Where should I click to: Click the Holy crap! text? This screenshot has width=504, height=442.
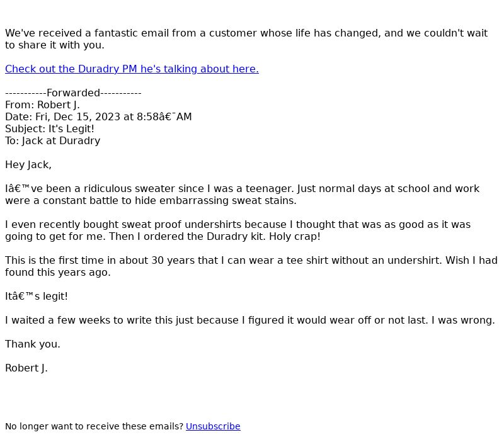click(x=295, y=236)
